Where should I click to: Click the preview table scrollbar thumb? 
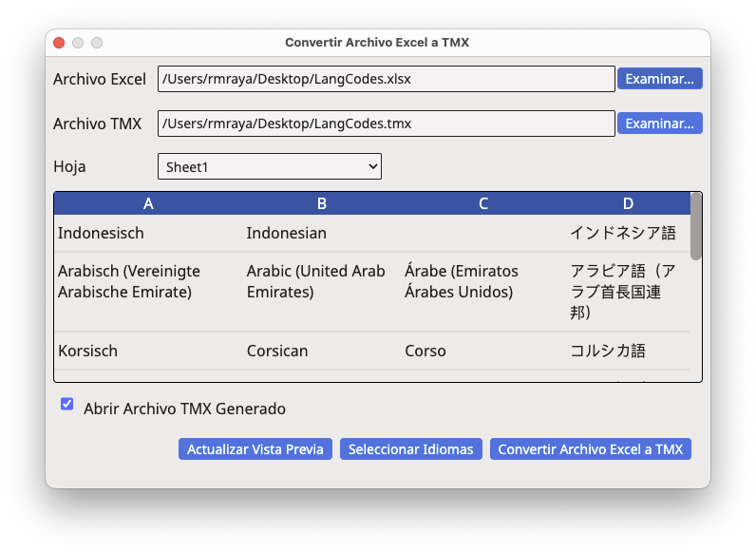(696, 226)
